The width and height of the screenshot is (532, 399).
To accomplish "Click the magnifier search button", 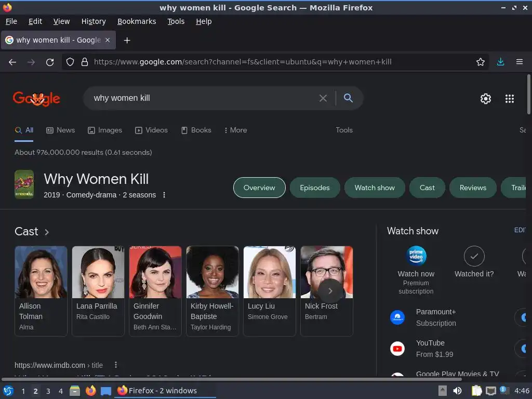I will coord(348,98).
